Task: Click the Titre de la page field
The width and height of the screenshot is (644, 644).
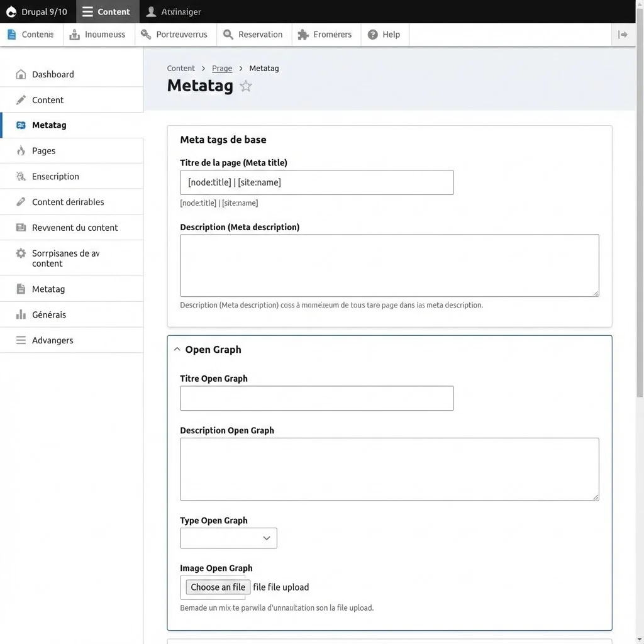Action: [x=316, y=182]
